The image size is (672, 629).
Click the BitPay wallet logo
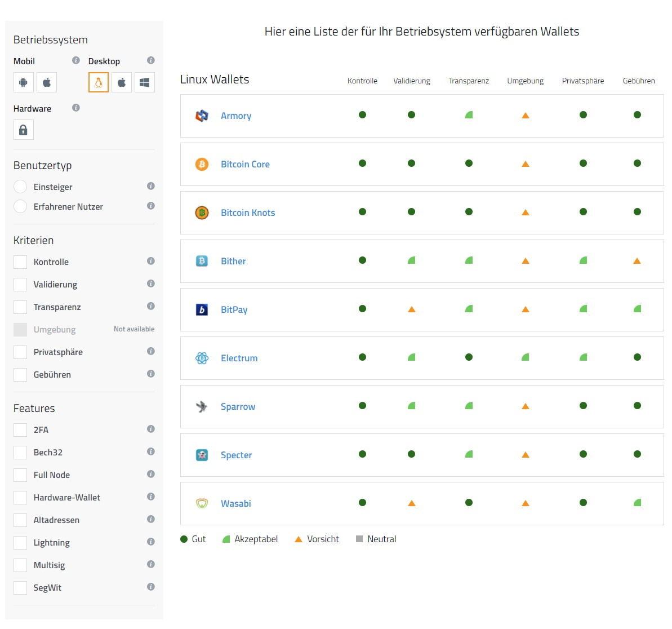[x=202, y=309]
